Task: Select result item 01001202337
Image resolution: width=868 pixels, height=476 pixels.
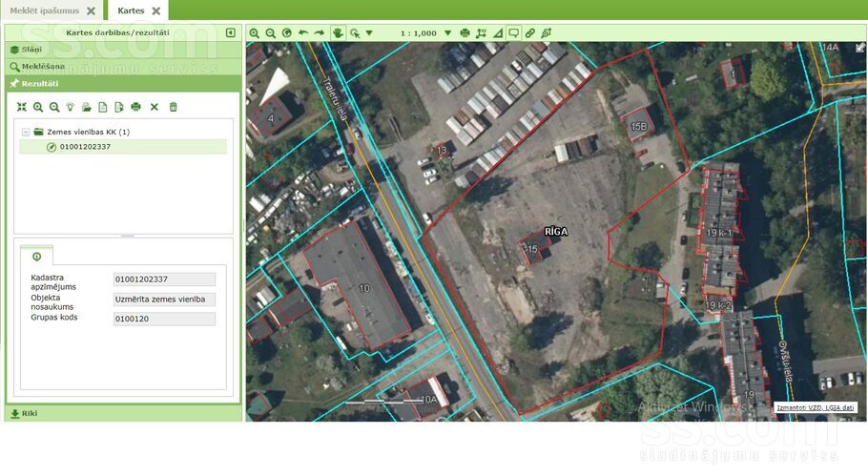Action: click(x=85, y=147)
